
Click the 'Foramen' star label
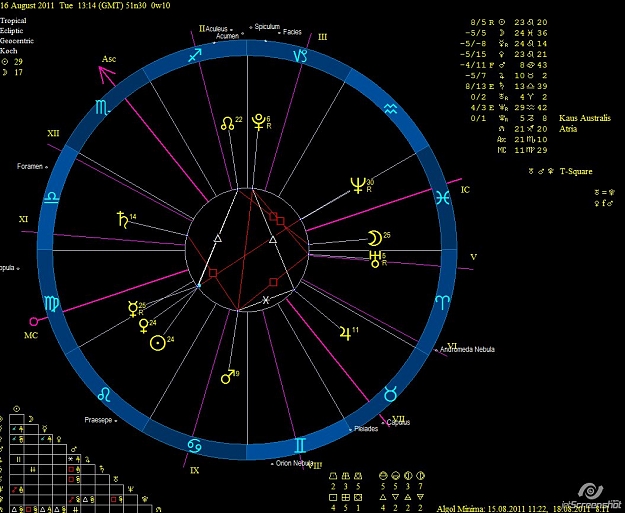coord(30,166)
